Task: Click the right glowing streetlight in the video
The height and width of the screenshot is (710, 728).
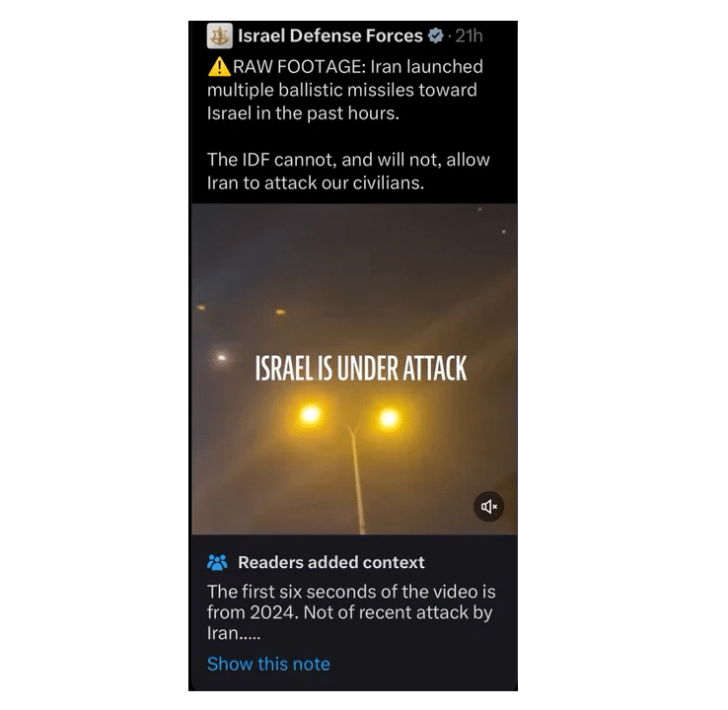Action: (x=389, y=418)
